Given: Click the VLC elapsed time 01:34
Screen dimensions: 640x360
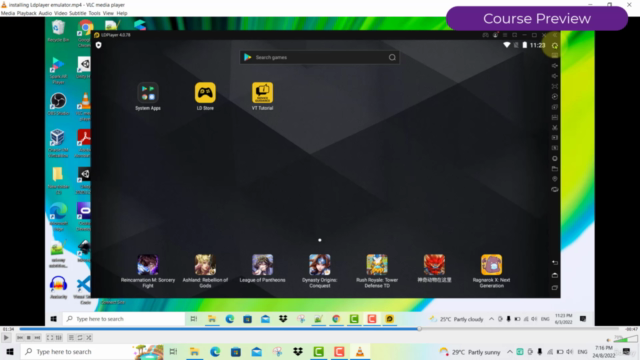Looking at the screenshot, I should tap(8, 329).
